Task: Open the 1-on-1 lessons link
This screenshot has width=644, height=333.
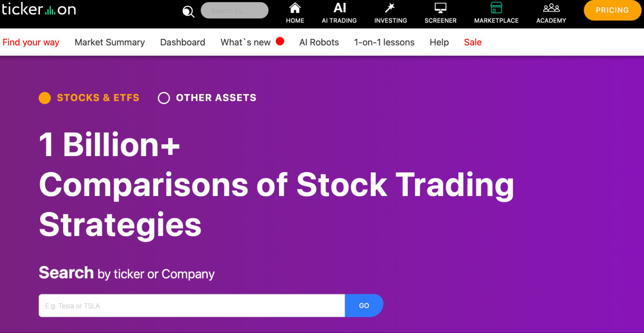Action: click(384, 42)
